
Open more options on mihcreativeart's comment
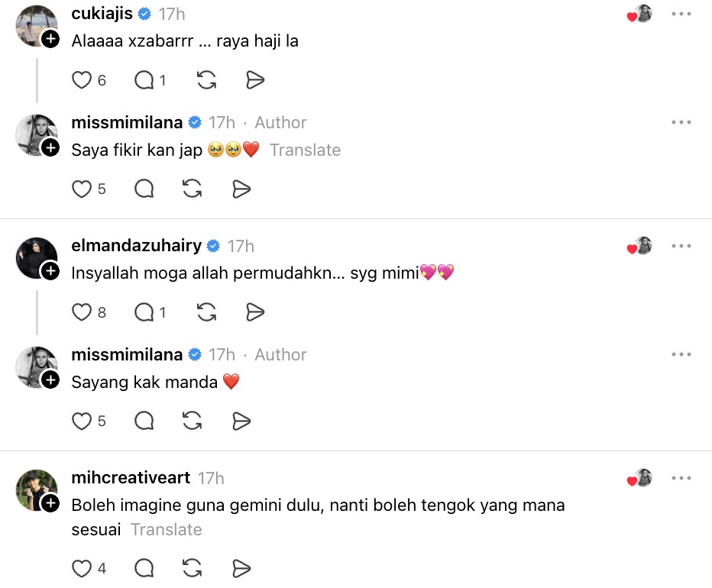(x=681, y=478)
